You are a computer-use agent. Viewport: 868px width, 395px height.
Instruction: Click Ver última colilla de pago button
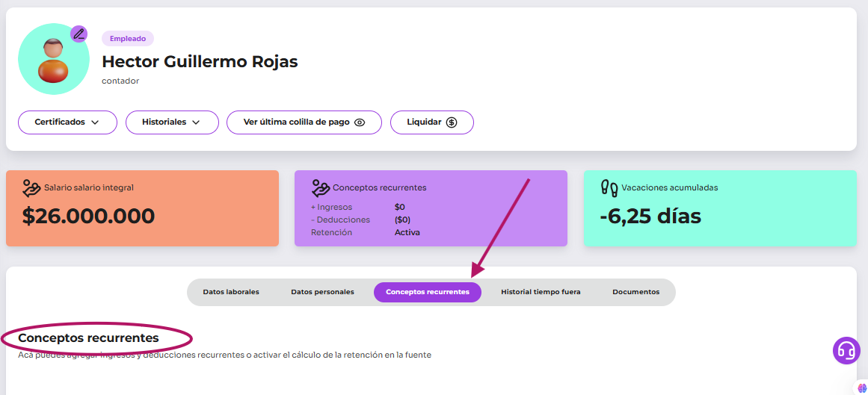pyautogui.click(x=304, y=122)
